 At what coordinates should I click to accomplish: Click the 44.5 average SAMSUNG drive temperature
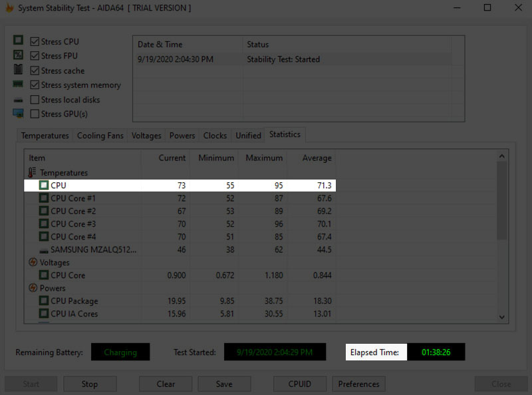click(x=325, y=249)
